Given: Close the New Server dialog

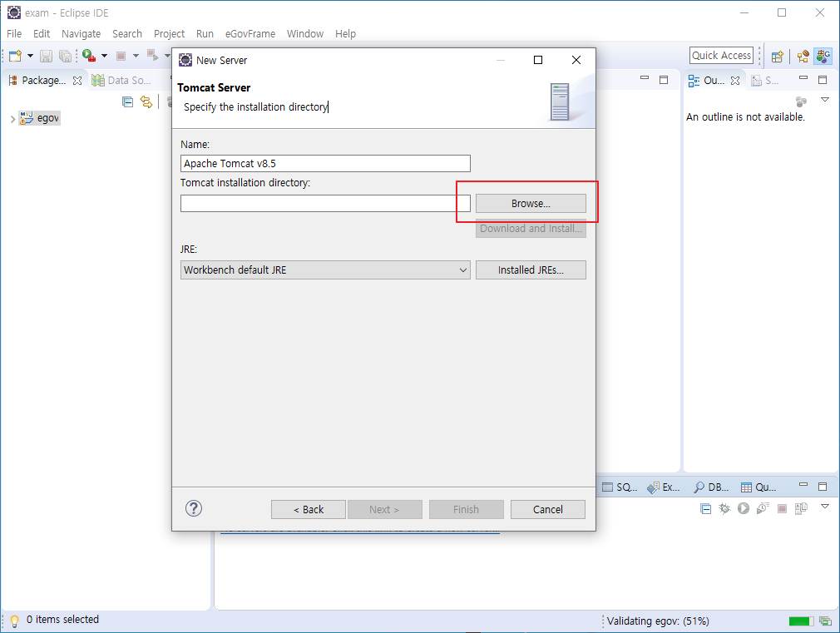Looking at the screenshot, I should click(x=576, y=60).
